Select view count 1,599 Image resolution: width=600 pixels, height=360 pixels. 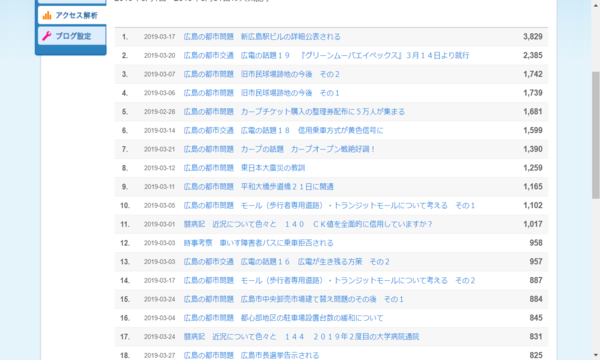point(533,130)
